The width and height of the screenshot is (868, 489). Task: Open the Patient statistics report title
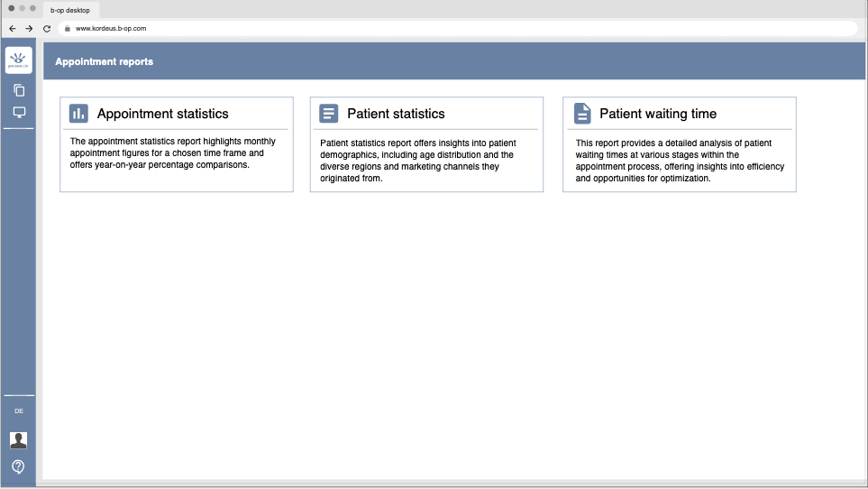coord(396,114)
